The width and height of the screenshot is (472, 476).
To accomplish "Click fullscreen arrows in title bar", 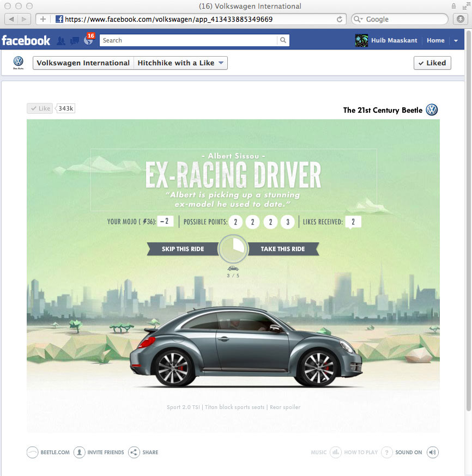I will [x=466, y=6].
